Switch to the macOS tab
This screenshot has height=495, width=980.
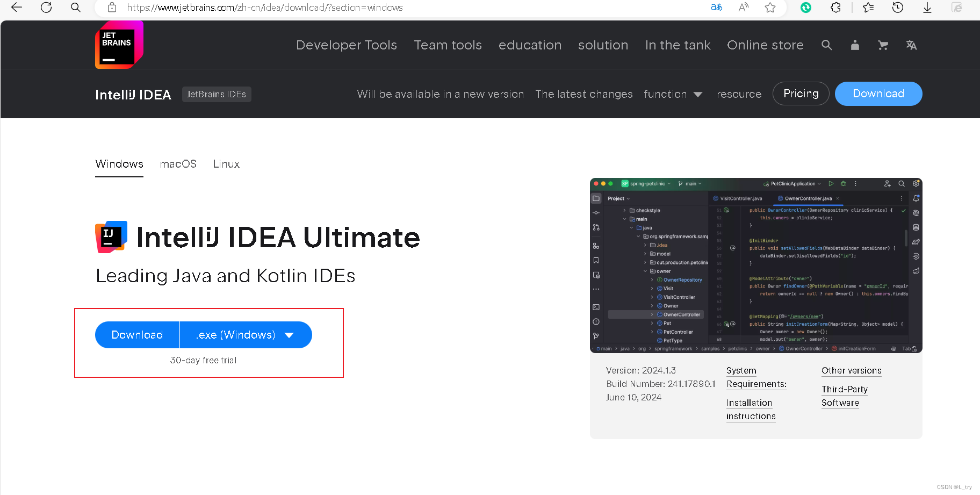[x=178, y=164]
